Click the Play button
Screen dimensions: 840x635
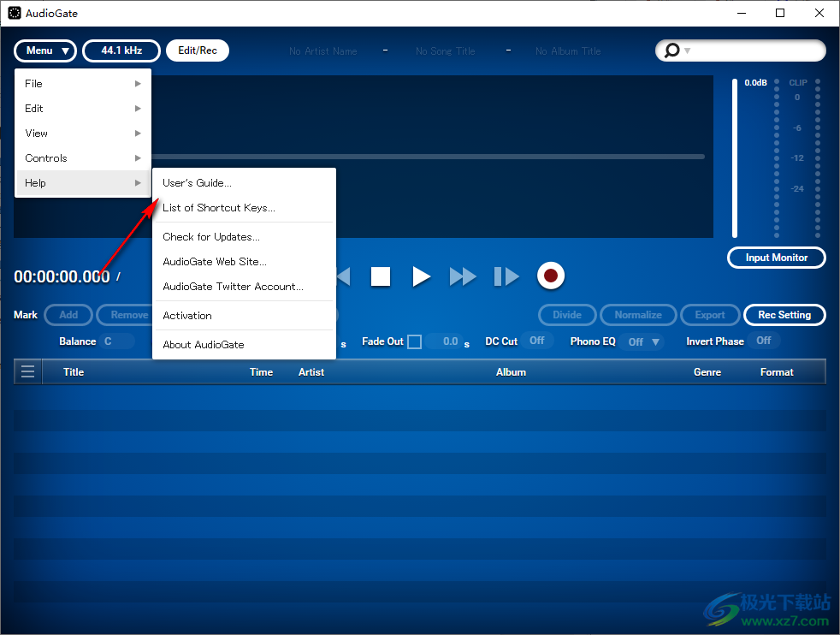[421, 276]
